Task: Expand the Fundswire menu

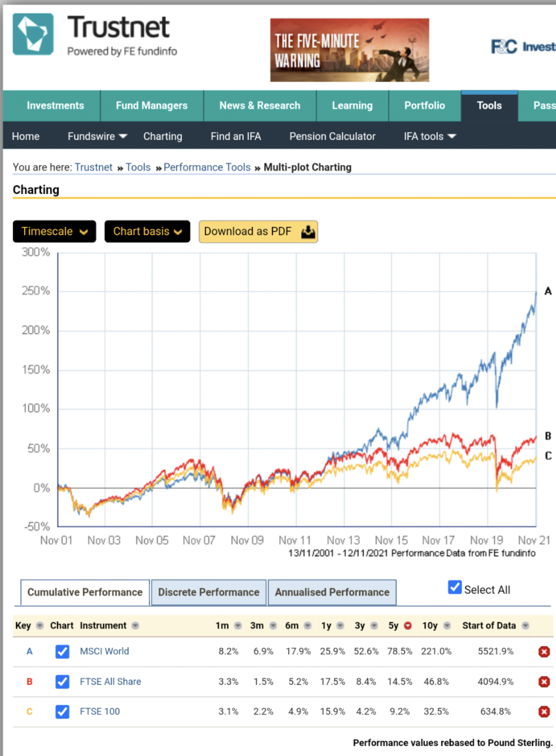Action: (x=97, y=136)
